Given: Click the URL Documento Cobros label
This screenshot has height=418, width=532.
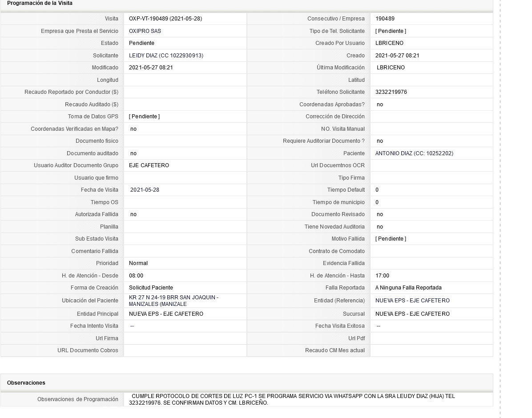Looking at the screenshot, I should tap(88, 350).
